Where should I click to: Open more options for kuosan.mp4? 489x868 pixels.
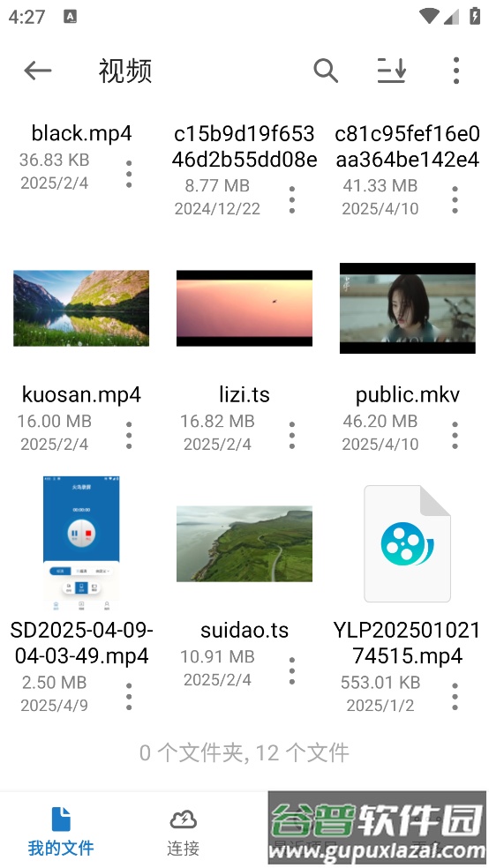click(x=129, y=435)
